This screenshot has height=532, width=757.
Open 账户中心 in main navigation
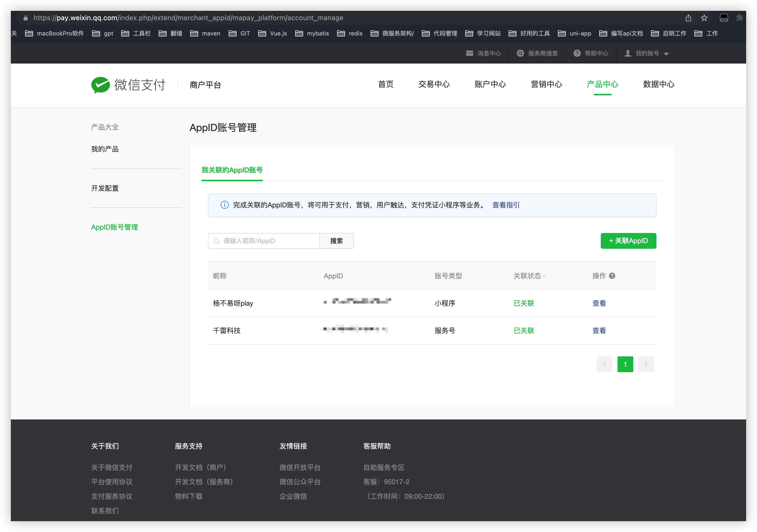(x=490, y=84)
